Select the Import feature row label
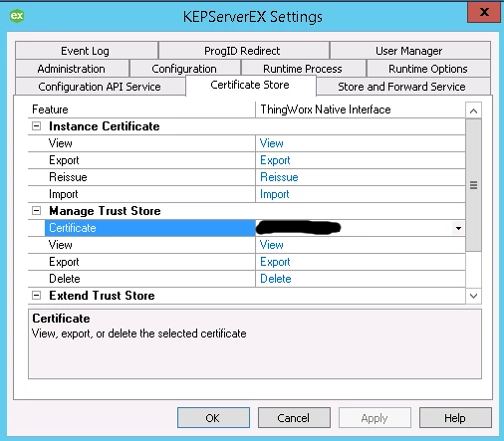This screenshot has width=504, height=441. coord(64,194)
